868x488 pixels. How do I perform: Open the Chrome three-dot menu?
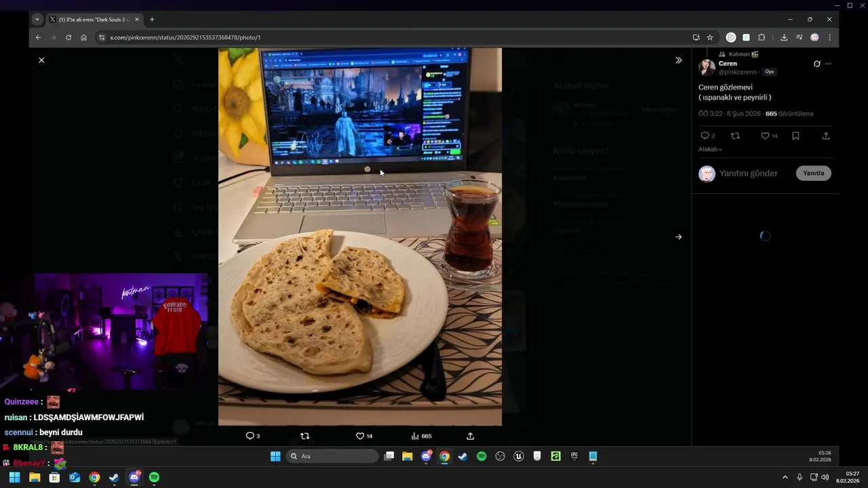pos(829,37)
